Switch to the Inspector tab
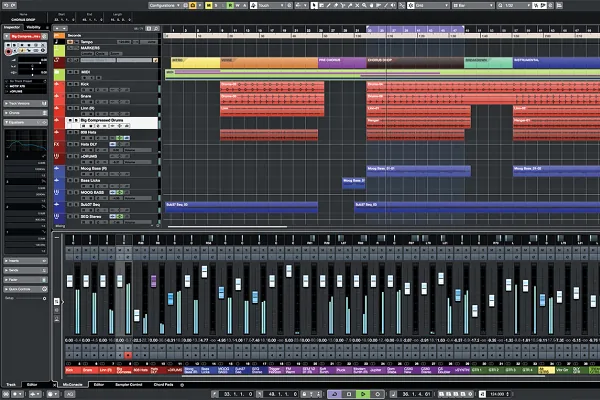The width and height of the screenshot is (600, 400). coord(12,27)
